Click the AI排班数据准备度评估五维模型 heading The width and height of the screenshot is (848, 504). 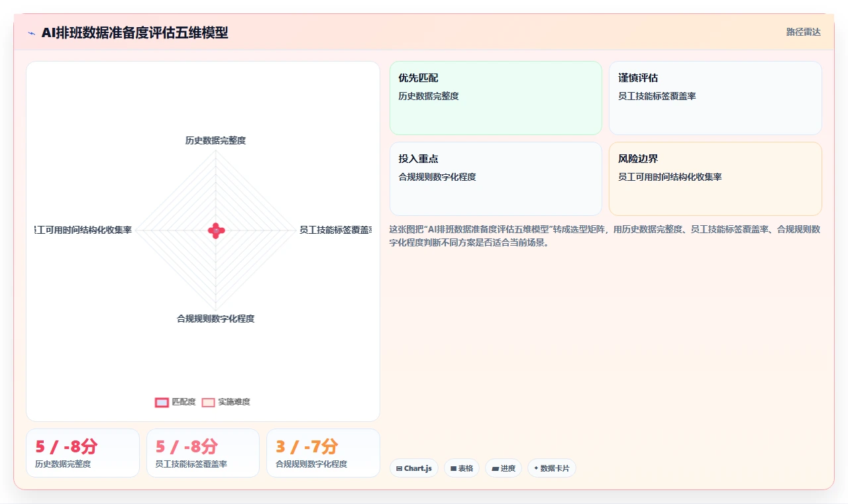[x=134, y=32]
